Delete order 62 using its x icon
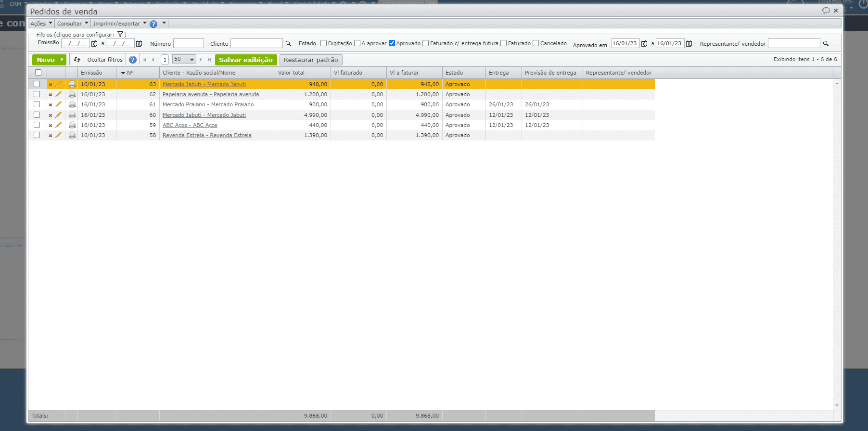Image resolution: width=868 pixels, height=431 pixels. (x=50, y=95)
